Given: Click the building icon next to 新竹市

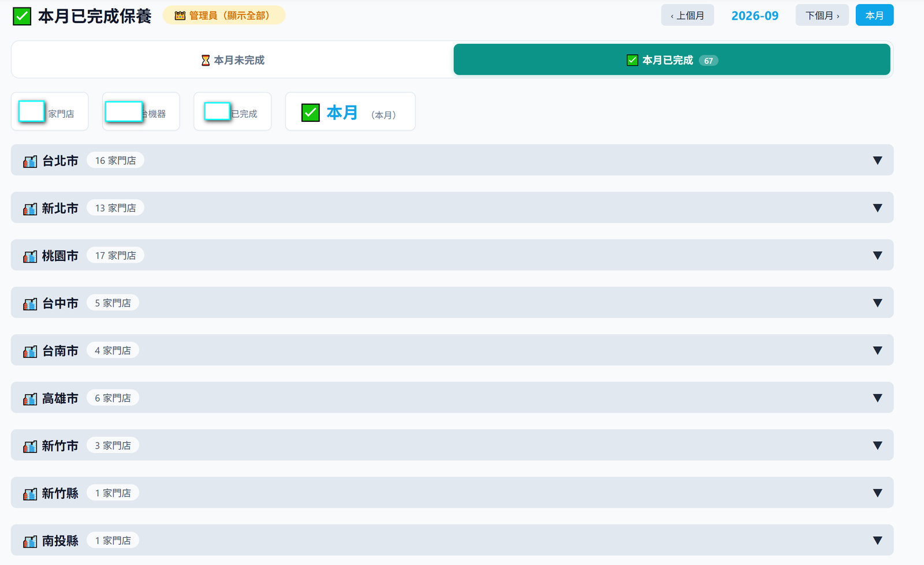Looking at the screenshot, I should (30, 446).
